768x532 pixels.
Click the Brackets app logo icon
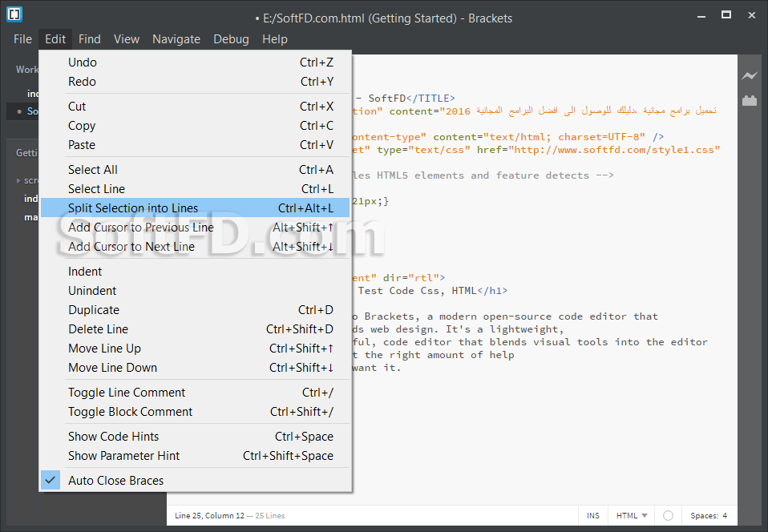[14, 14]
